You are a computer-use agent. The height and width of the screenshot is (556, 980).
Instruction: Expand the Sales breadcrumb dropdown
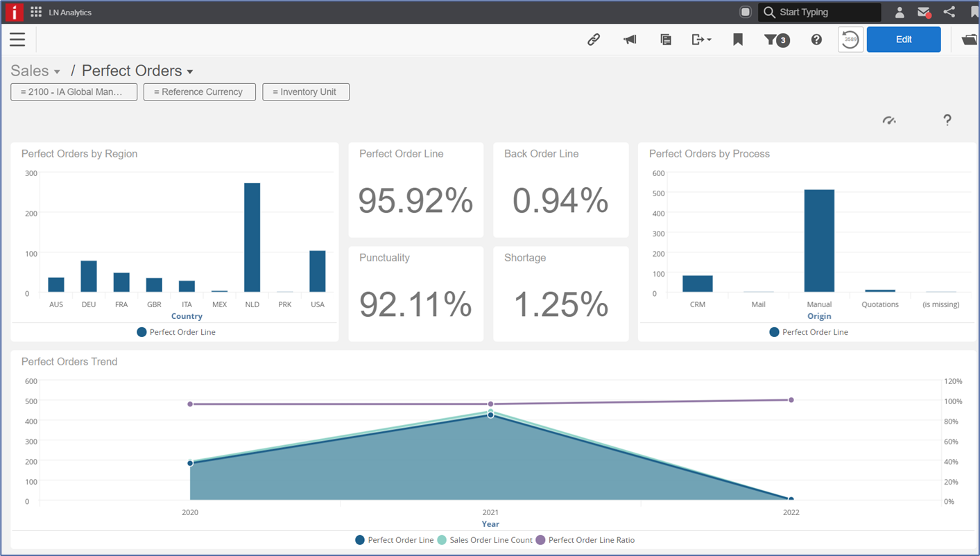[57, 71]
